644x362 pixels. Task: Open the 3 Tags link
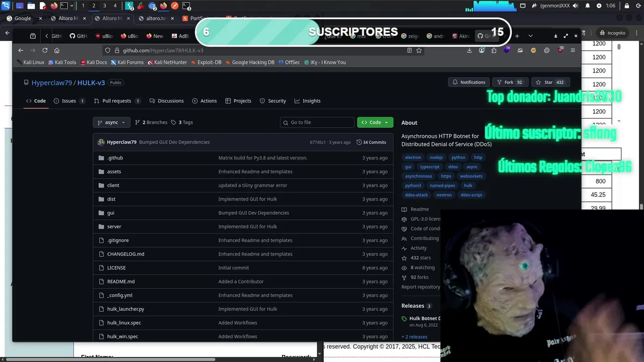click(x=182, y=122)
